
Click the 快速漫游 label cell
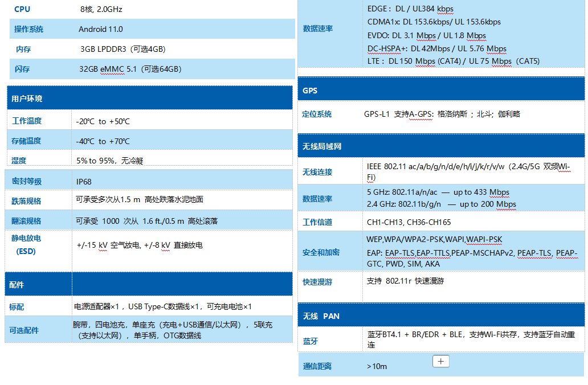point(317,282)
